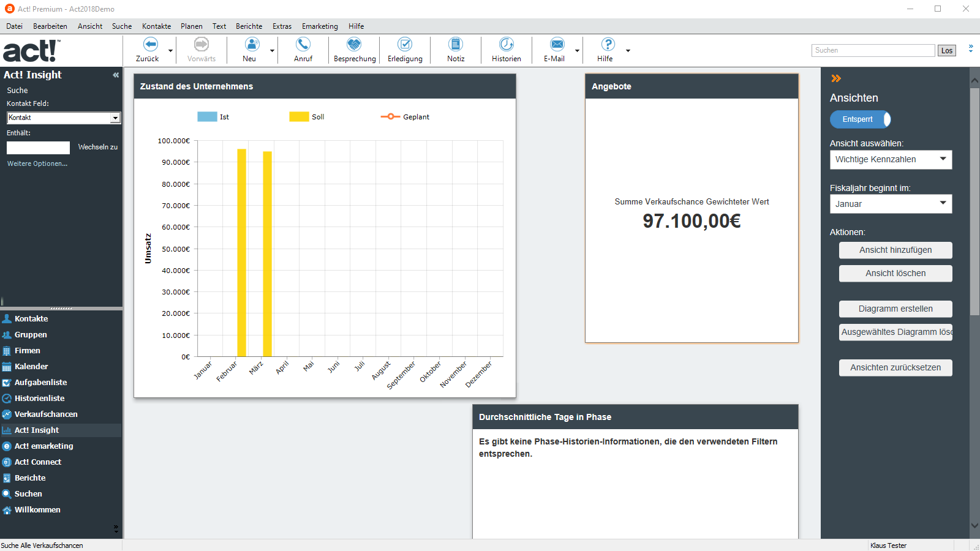Expand the Fiskaljahr Januar dropdown
980x551 pixels.
pos(891,204)
